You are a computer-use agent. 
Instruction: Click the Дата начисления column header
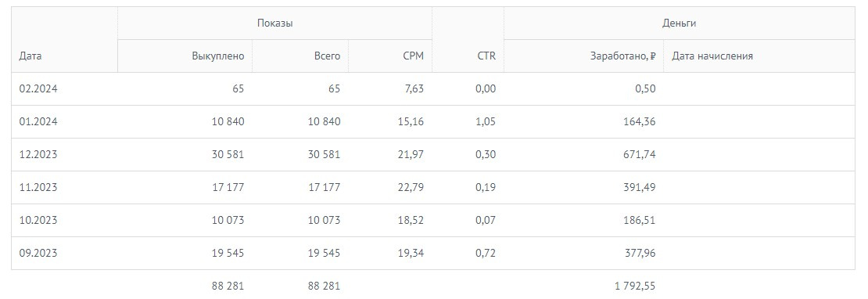click(x=712, y=56)
